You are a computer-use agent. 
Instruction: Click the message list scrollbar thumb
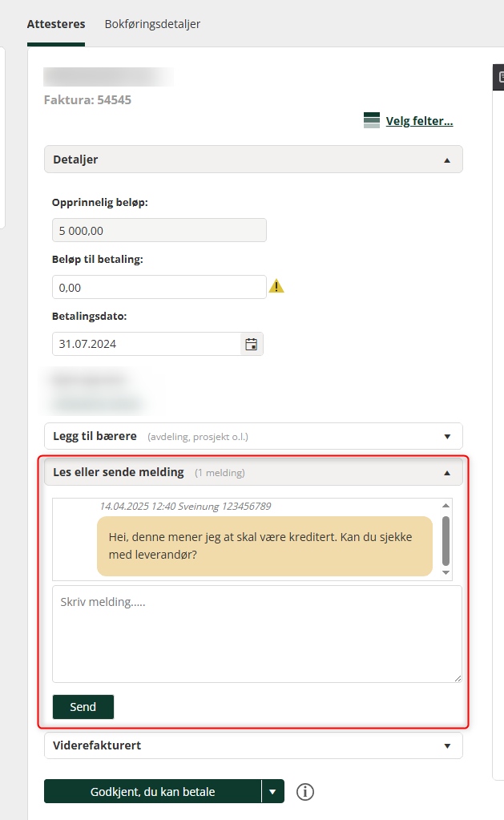(446, 541)
